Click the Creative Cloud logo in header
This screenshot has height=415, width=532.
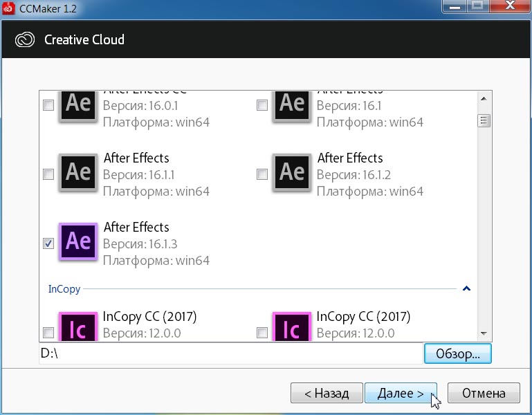[x=25, y=39]
